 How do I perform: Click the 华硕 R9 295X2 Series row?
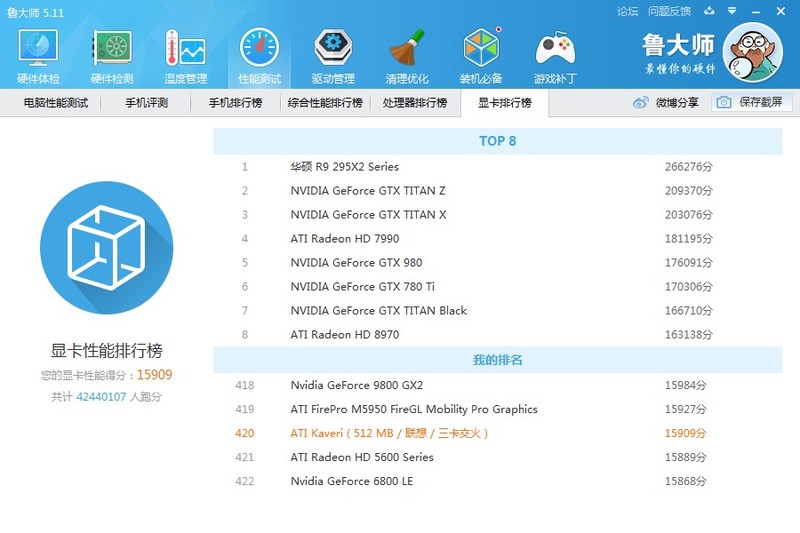click(x=497, y=167)
